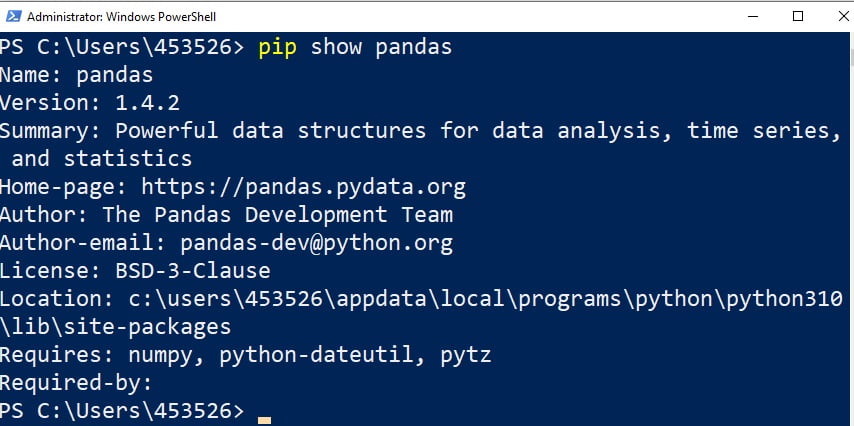Click The Pandas Development Team author text
Viewport: 854px width, 426px height.
click(277, 214)
